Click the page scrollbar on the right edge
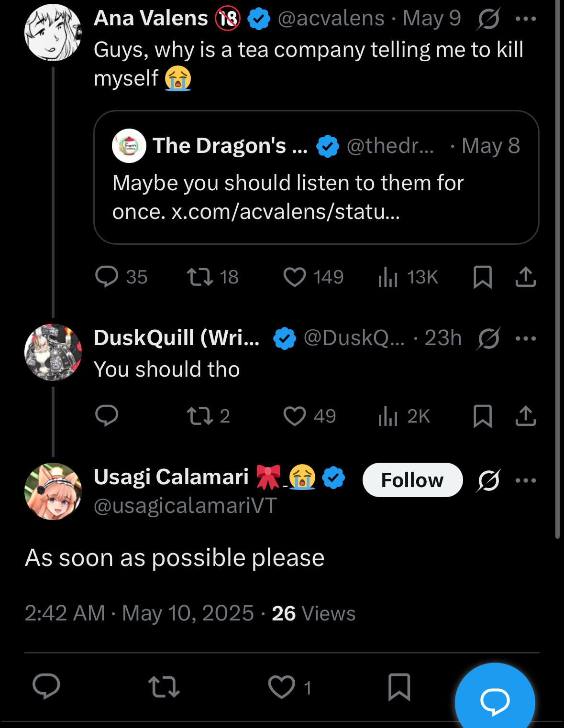This screenshot has height=728, width=564. [x=557, y=268]
